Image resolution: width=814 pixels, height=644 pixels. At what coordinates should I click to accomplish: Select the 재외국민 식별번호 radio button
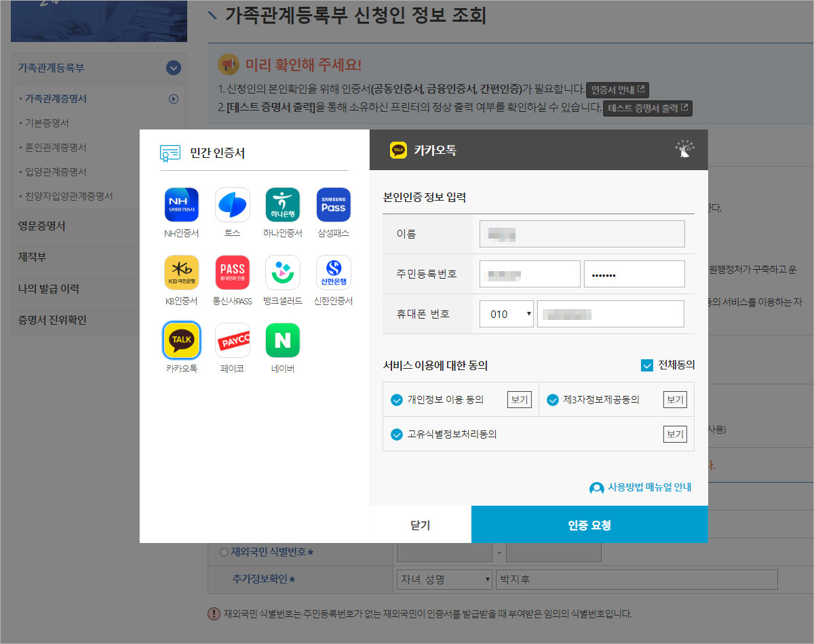[x=225, y=552]
